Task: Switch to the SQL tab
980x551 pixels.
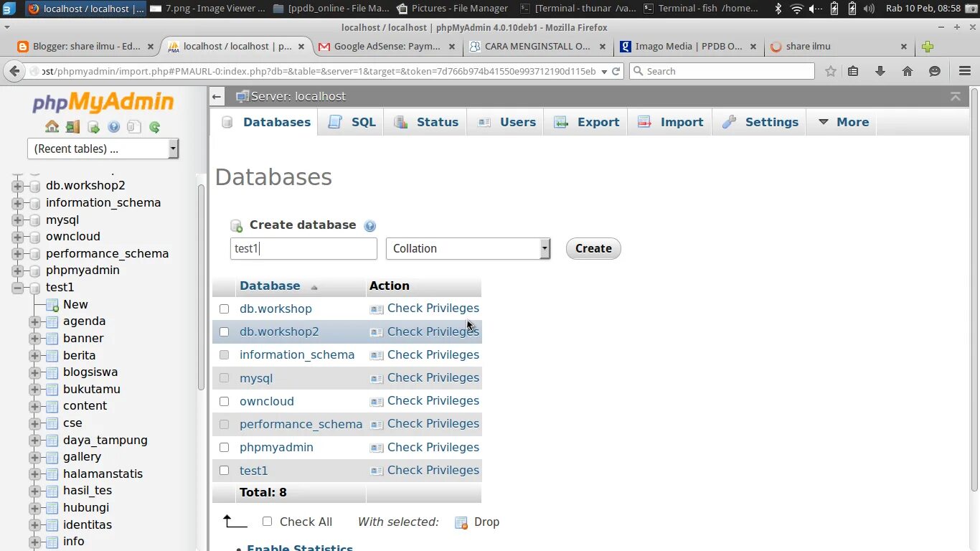Action: pos(352,122)
